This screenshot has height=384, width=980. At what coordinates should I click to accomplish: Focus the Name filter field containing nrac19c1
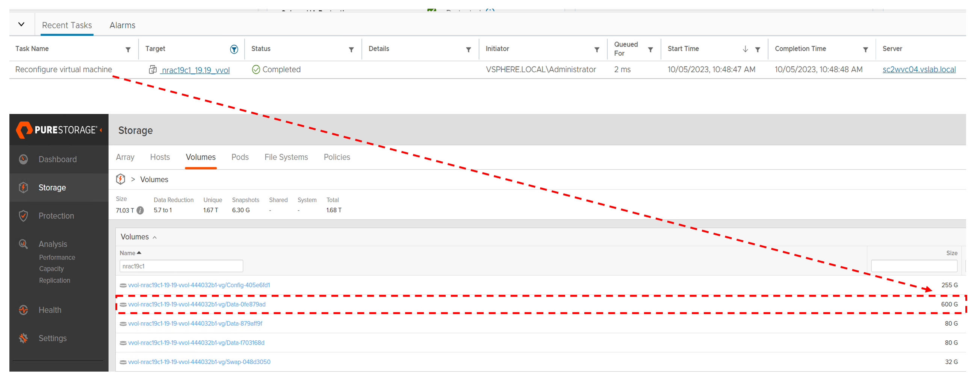(x=181, y=266)
